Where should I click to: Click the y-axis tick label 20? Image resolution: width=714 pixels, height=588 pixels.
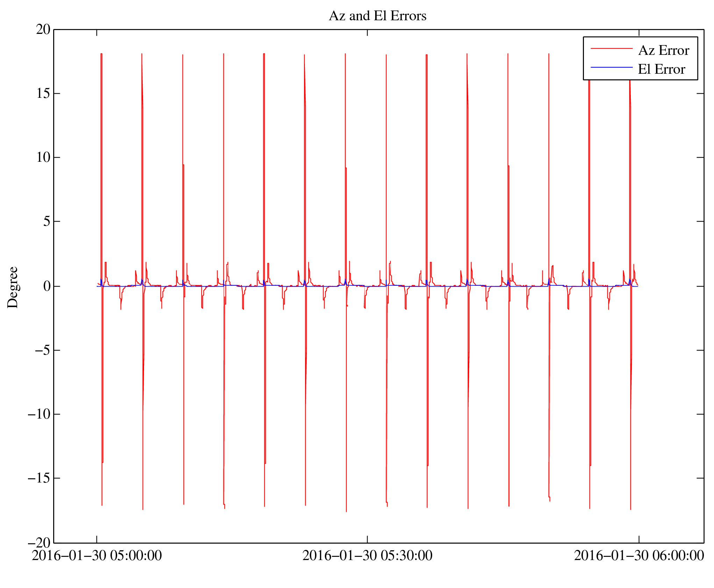coord(43,30)
